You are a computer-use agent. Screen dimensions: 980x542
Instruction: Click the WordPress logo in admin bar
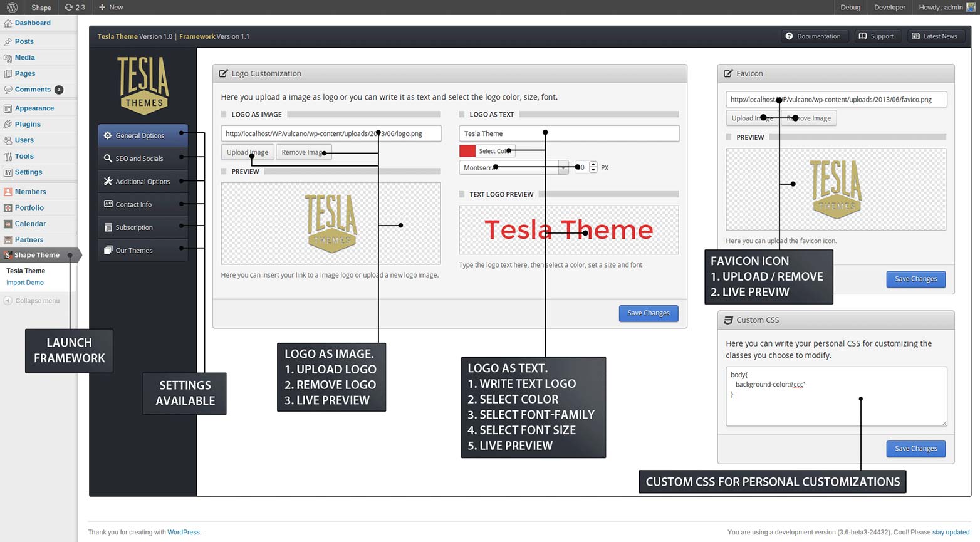(12, 7)
